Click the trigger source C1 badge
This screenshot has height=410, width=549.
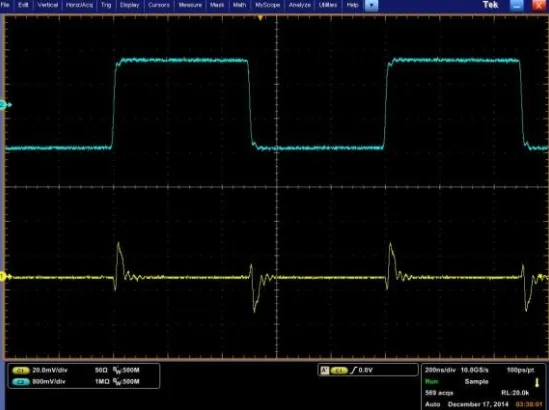(339, 370)
